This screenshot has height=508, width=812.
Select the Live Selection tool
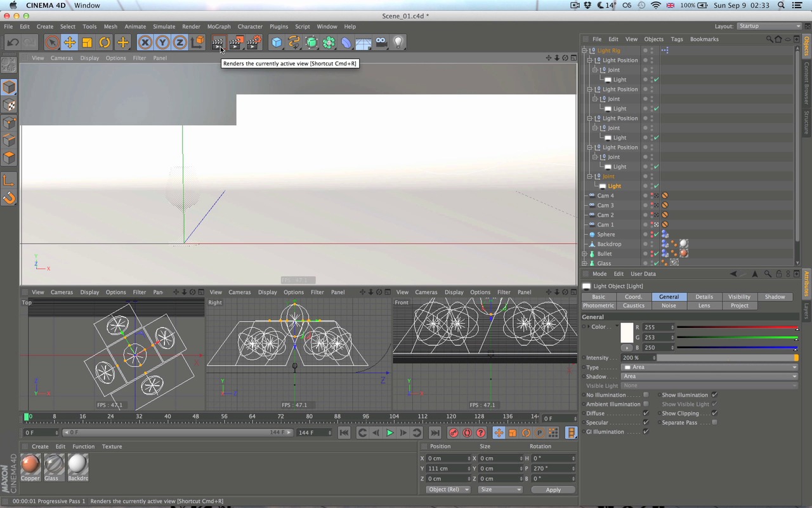click(x=53, y=43)
